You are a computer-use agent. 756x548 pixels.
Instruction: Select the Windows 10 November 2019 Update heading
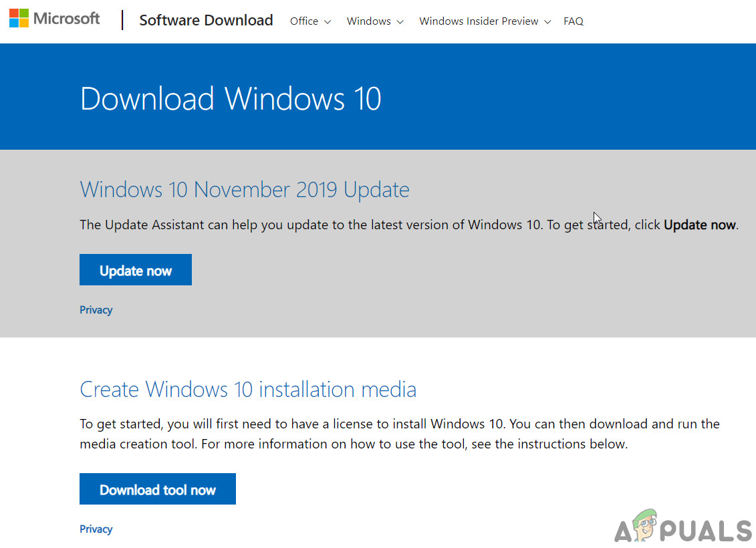coord(245,190)
